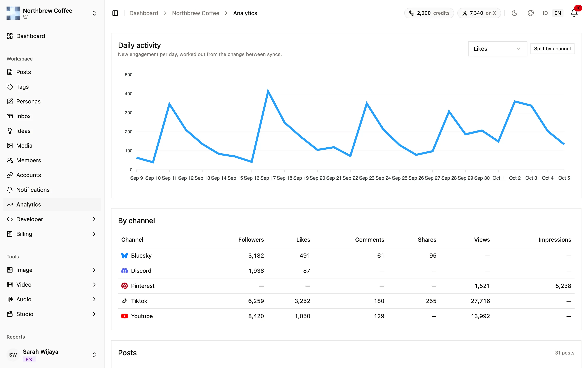The image size is (588, 368).
Task: Click the Impressions column header
Action: [x=555, y=240]
